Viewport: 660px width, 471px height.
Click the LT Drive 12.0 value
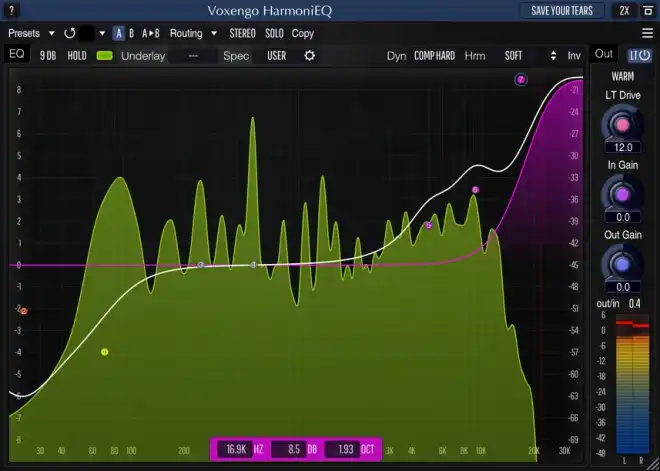623,147
